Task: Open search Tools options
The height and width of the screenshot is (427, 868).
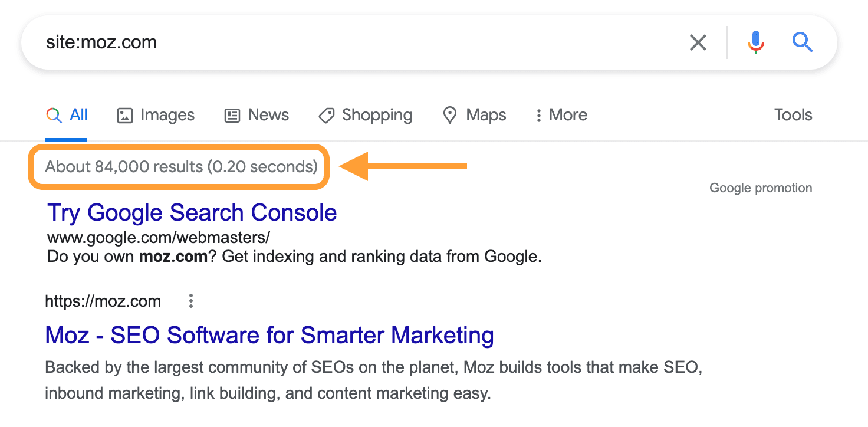Action: (793, 115)
